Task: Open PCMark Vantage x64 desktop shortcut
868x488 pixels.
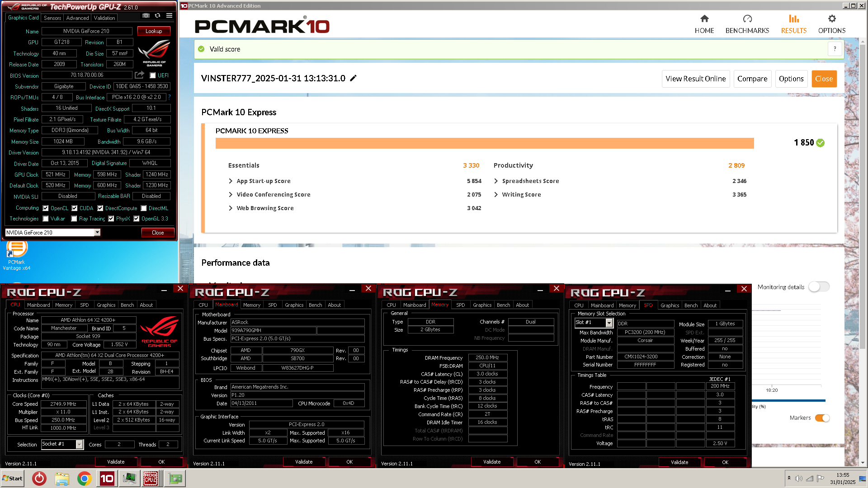Action: 17,255
